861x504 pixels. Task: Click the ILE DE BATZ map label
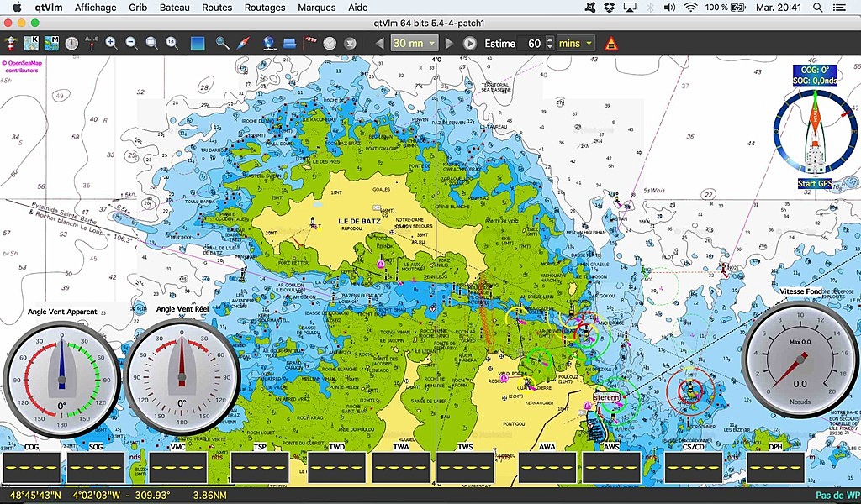359,221
